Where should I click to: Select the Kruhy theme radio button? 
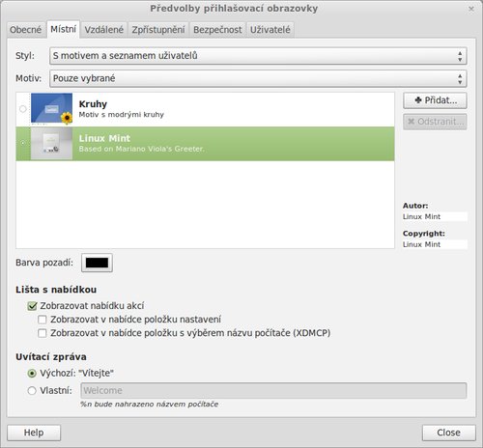click(23, 109)
